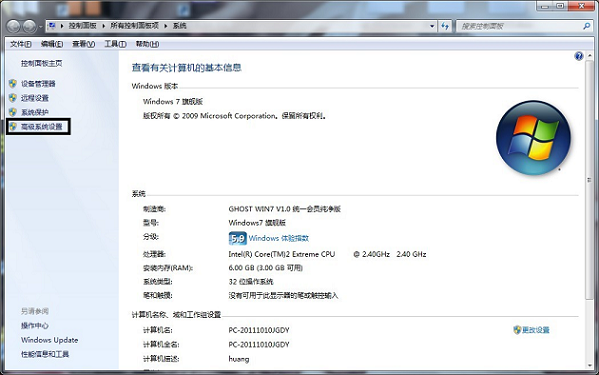The width and height of the screenshot is (599, 375).
Task: Expand arrow after 控制面板 breadcrumb
Action: [103, 26]
